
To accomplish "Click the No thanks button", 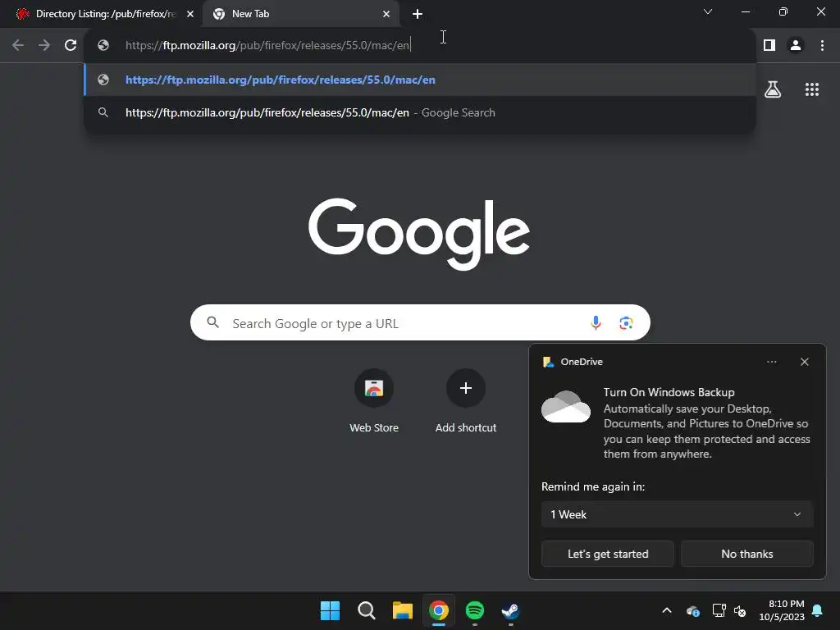I will point(746,554).
